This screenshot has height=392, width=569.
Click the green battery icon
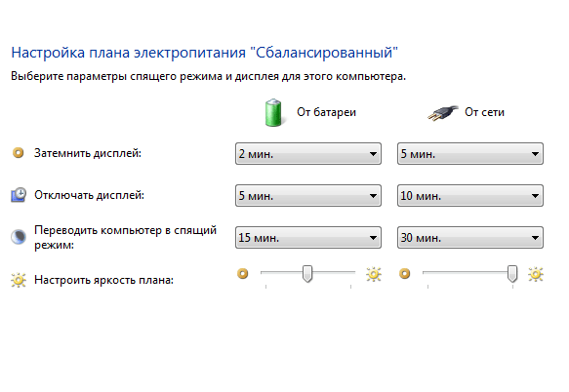click(273, 113)
